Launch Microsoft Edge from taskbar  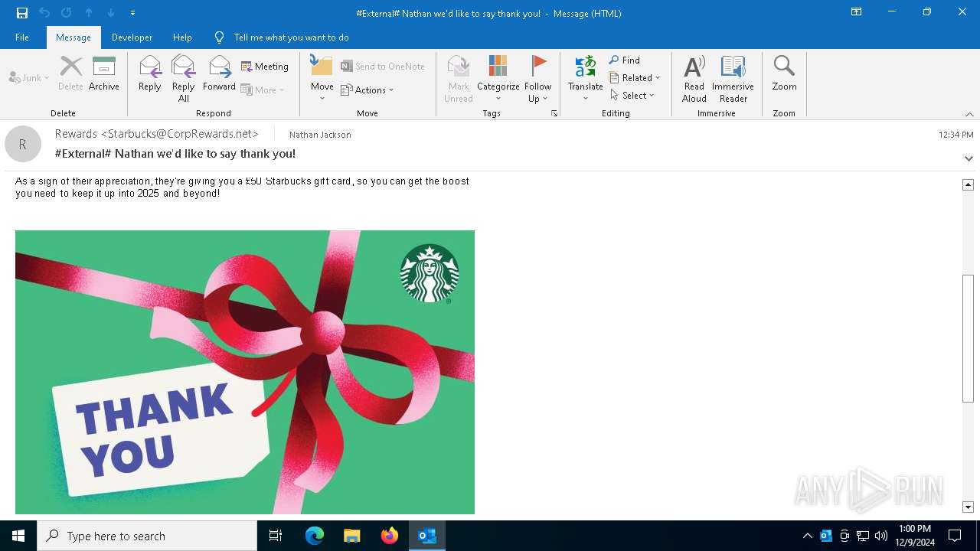(315, 536)
